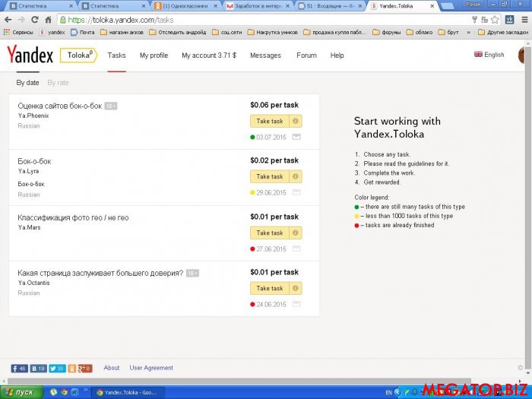This screenshot has height=399, width=532.
Task: Click info icon for Классификация фото task
Action: tap(296, 233)
